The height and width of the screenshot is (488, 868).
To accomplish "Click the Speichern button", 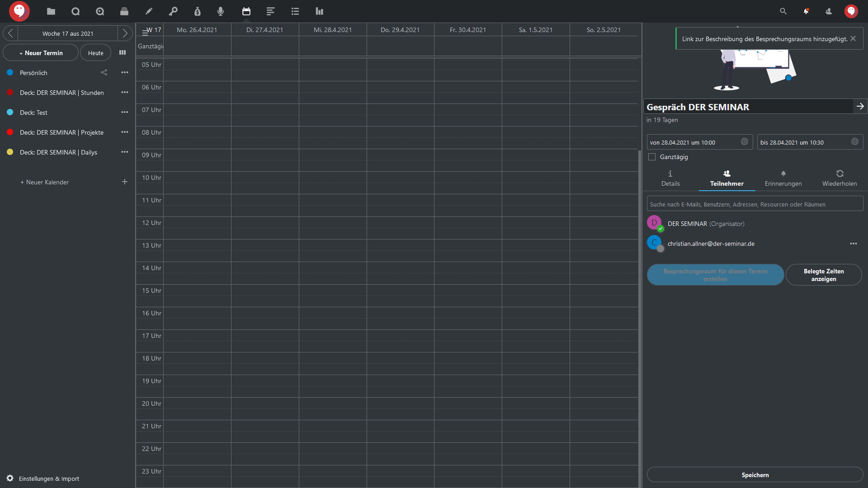I will [755, 475].
